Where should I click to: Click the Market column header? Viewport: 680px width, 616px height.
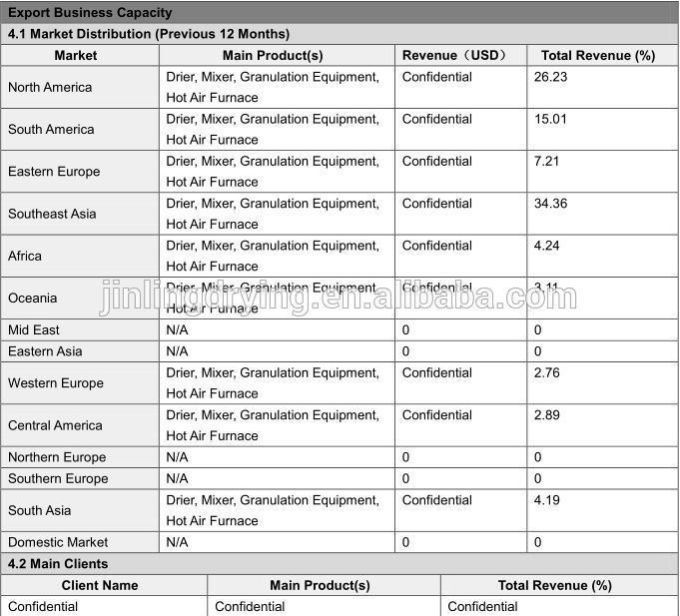coord(76,55)
